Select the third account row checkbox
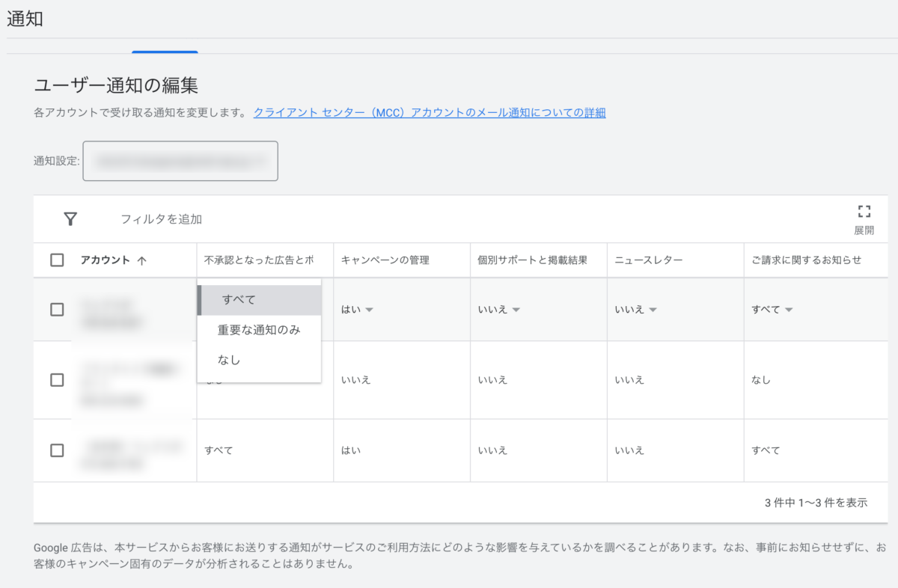The width and height of the screenshot is (898, 588). (57, 450)
